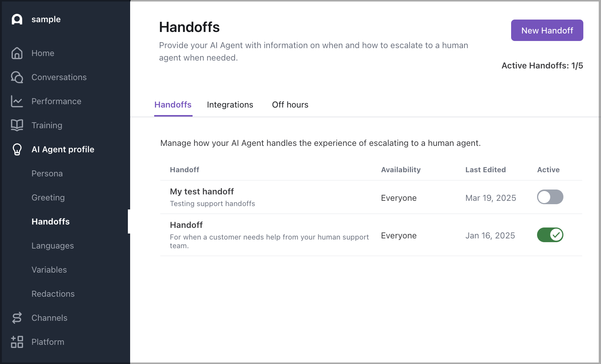Image resolution: width=601 pixels, height=364 pixels.
Task: Open Platform using its sidebar icon
Action: [17, 342]
